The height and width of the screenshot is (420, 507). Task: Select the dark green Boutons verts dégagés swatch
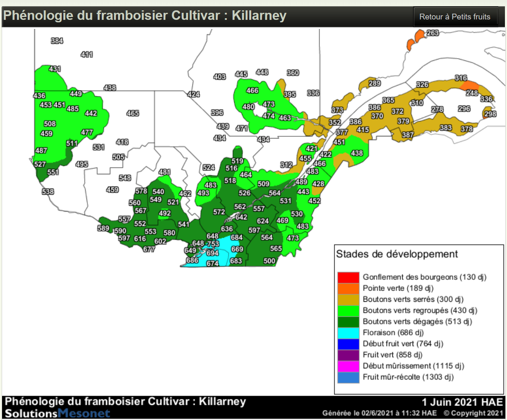[x=348, y=322]
